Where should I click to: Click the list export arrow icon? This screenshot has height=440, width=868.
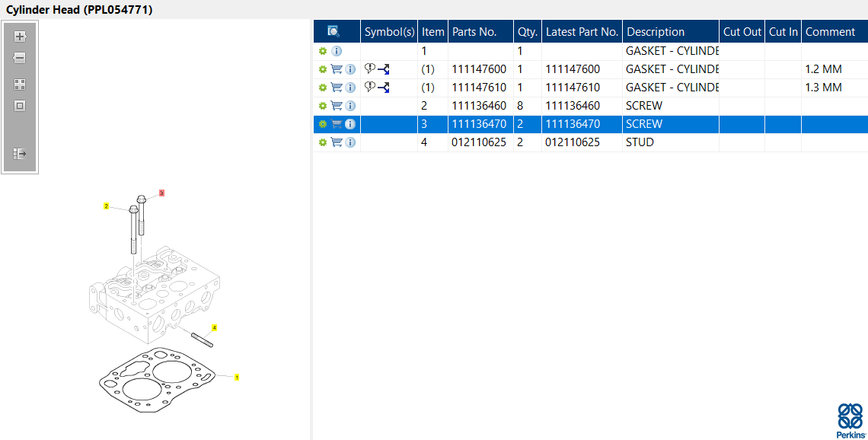click(20, 154)
